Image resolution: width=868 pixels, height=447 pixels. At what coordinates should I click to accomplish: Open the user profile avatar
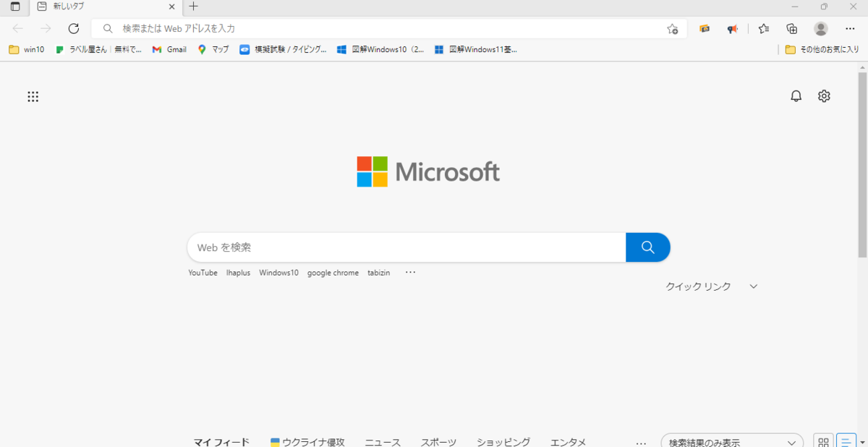[821, 29]
